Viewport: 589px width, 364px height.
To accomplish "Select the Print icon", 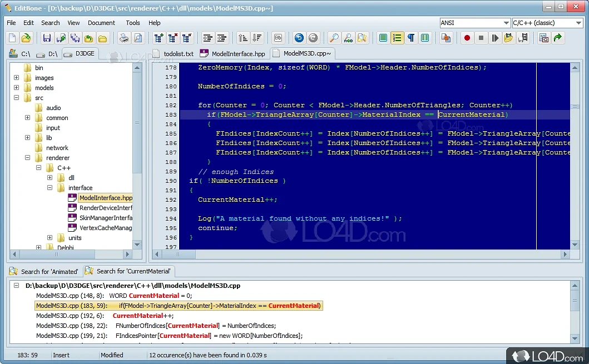I will [x=123, y=38].
